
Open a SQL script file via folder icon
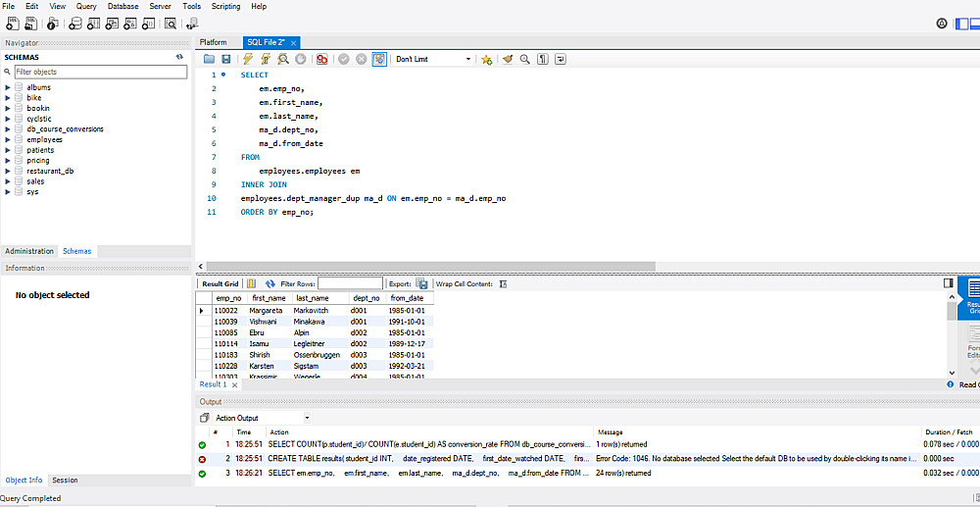[209, 59]
